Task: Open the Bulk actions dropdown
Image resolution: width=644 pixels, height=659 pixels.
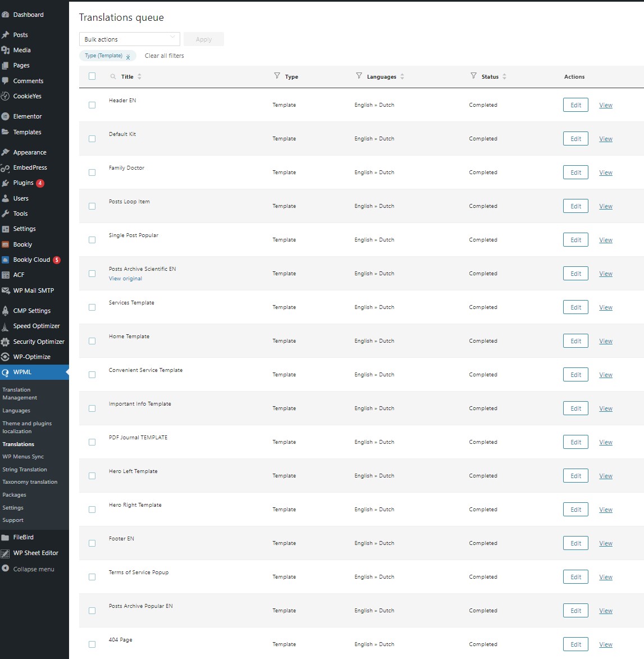Action: [129, 39]
